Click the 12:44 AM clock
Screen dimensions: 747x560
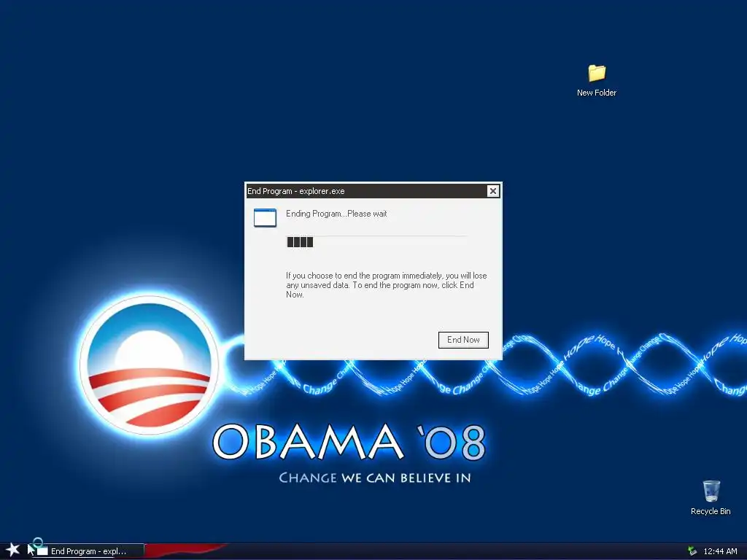click(720, 551)
